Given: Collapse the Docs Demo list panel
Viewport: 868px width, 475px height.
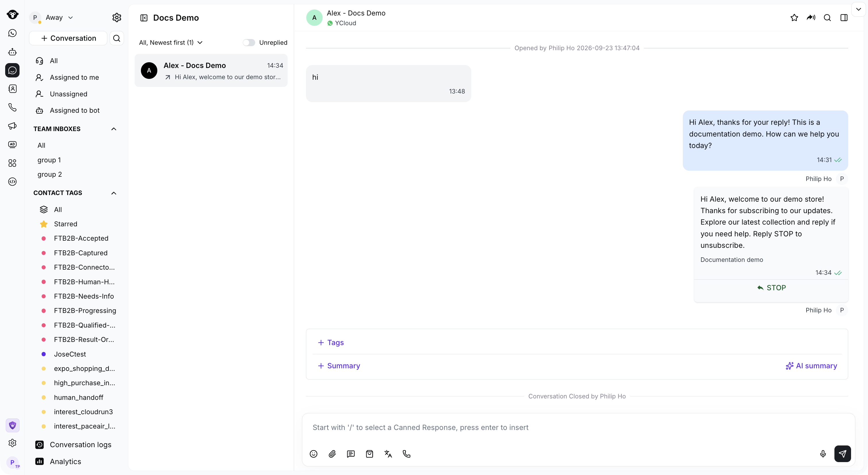Looking at the screenshot, I should (144, 18).
